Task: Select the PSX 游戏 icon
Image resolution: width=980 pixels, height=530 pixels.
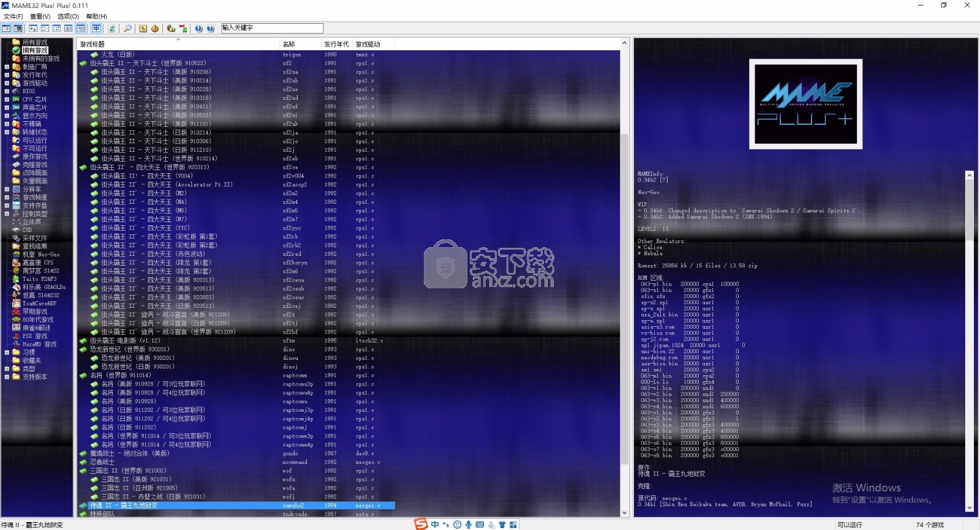Action: point(17,336)
